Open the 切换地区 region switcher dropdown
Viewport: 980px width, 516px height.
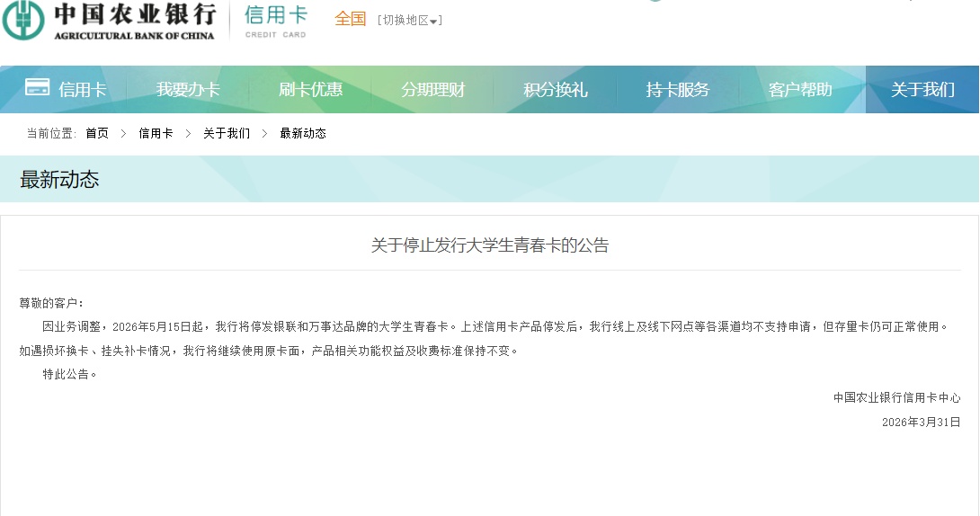[410, 21]
